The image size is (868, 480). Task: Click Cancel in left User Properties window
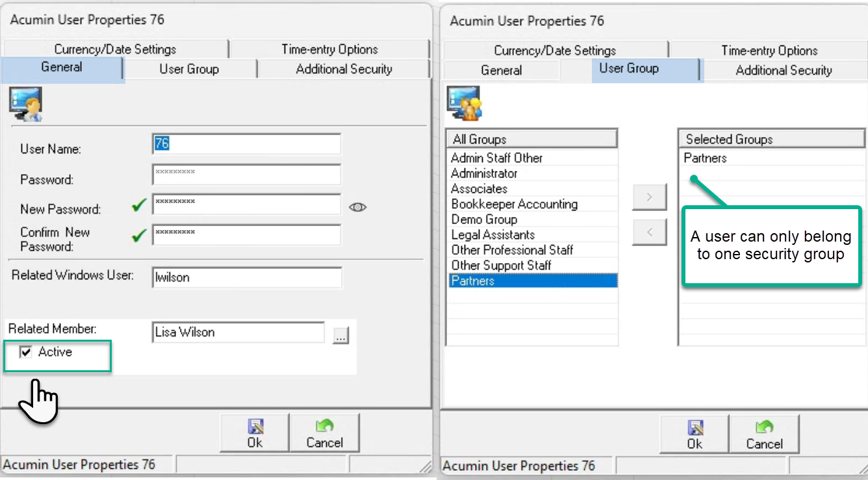click(x=324, y=434)
